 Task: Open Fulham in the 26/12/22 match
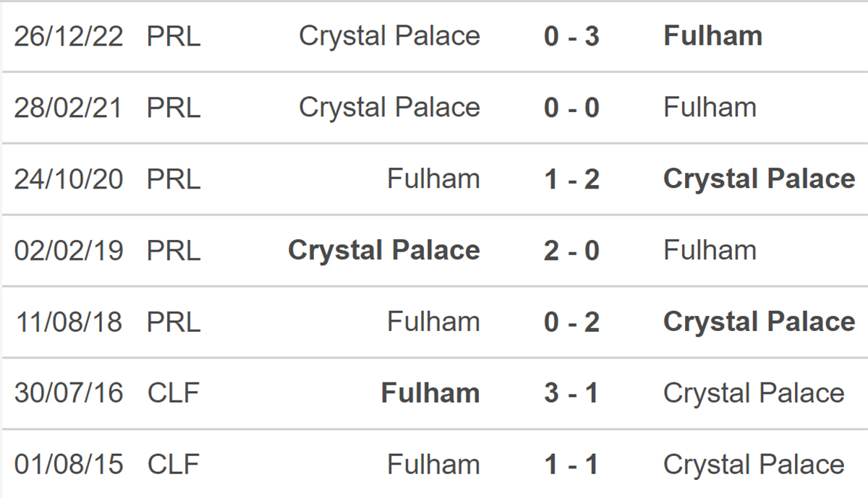(x=712, y=36)
